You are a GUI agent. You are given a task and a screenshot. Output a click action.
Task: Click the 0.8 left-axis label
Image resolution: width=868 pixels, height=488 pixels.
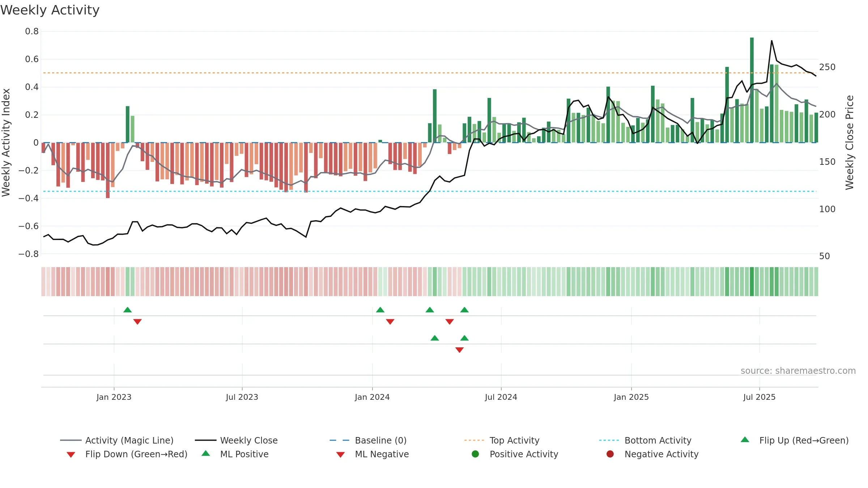click(32, 31)
